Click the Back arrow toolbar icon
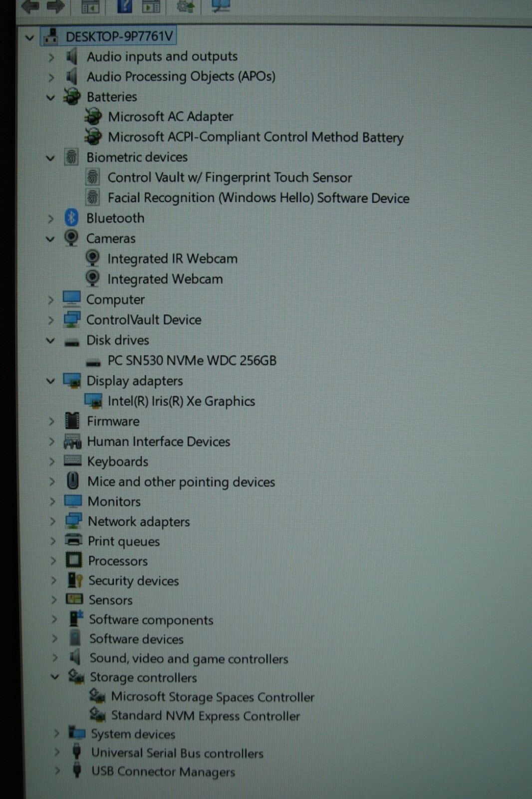The image size is (532, 799). (x=29, y=6)
